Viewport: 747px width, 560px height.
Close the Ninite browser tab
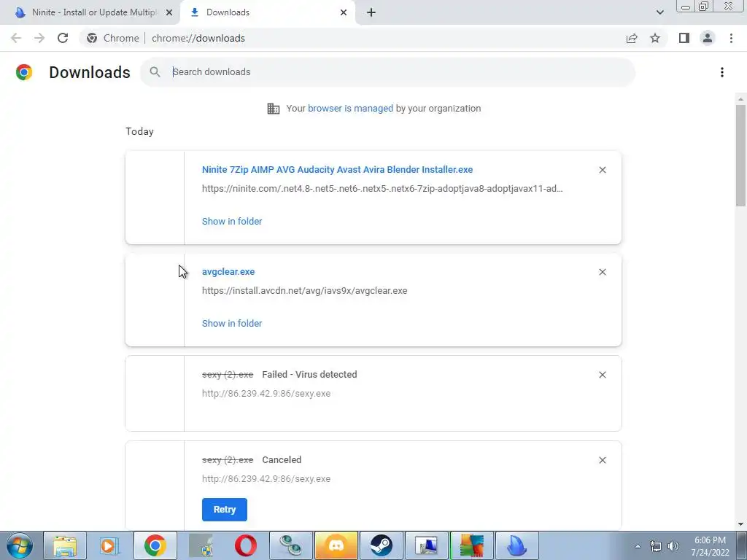[x=169, y=12]
